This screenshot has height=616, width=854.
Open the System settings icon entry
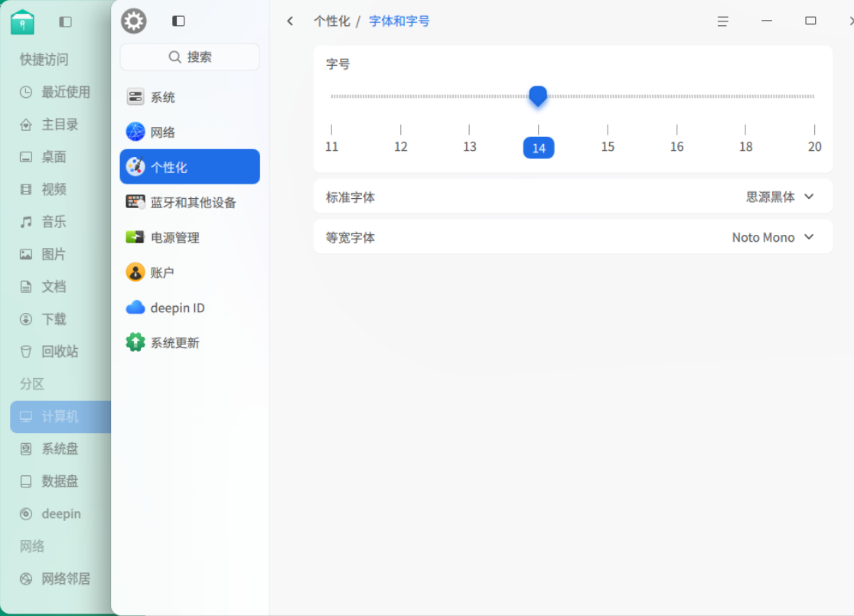(x=135, y=97)
